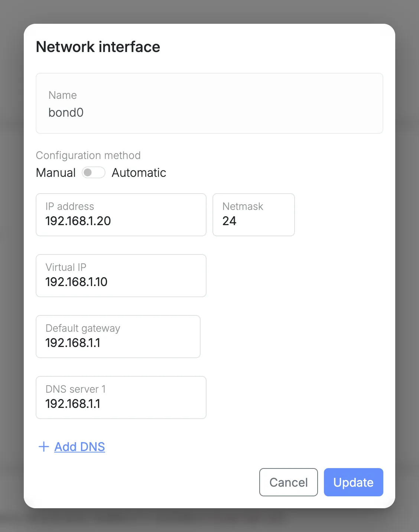Click the plus icon beside Add DNS
The width and height of the screenshot is (419, 532).
pos(44,447)
